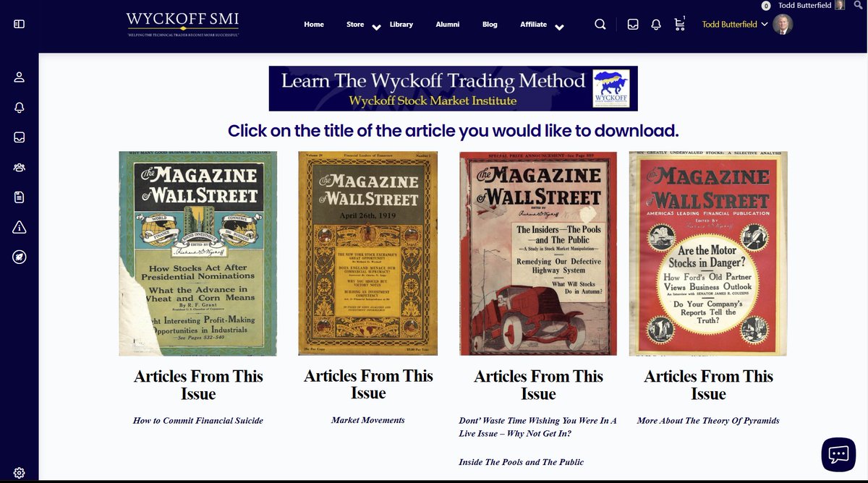Image resolution: width=868 pixels, height=483 pixels.
Task: Click the search magnifier in header
Action: 600,24
